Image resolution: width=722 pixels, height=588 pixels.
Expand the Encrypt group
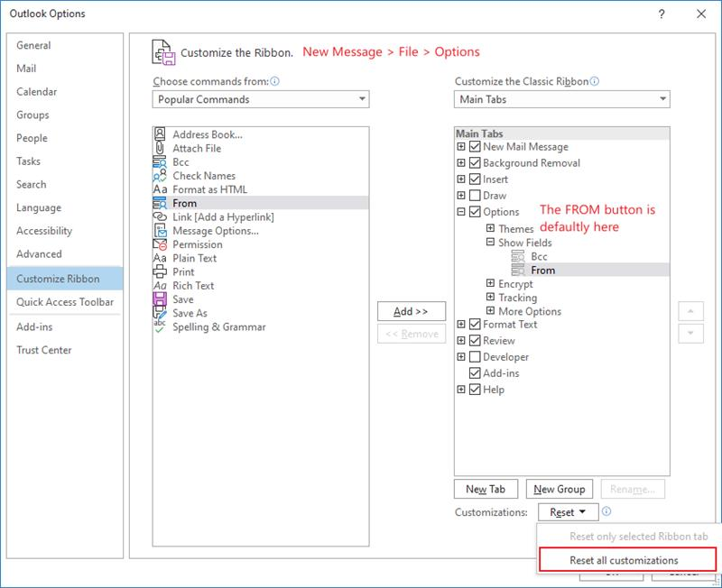pos(490,283)
